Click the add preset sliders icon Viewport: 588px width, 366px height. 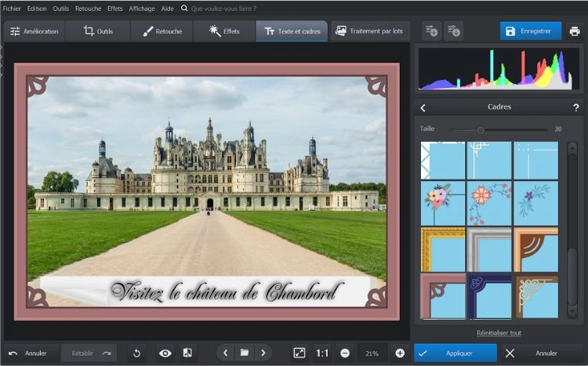pos(432,31)
